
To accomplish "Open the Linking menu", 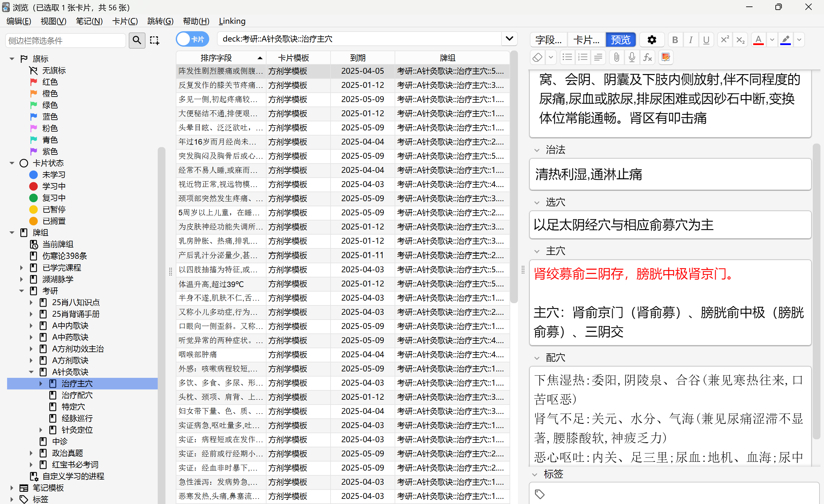I will point(232,21).
